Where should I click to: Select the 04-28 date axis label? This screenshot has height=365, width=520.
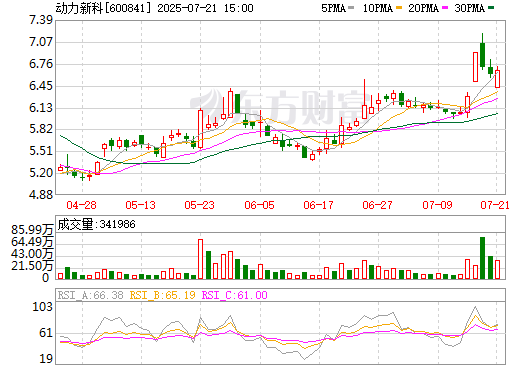coord(81,205)
